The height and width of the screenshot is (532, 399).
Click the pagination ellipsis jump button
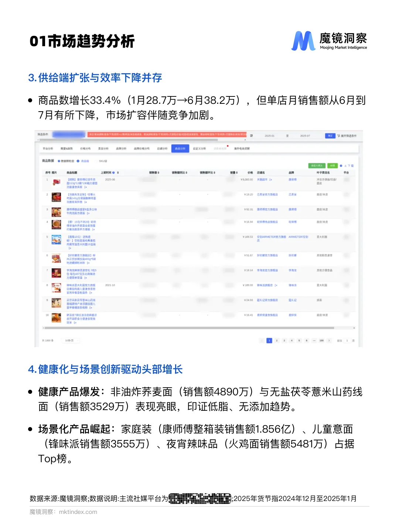tap(314, 341)
